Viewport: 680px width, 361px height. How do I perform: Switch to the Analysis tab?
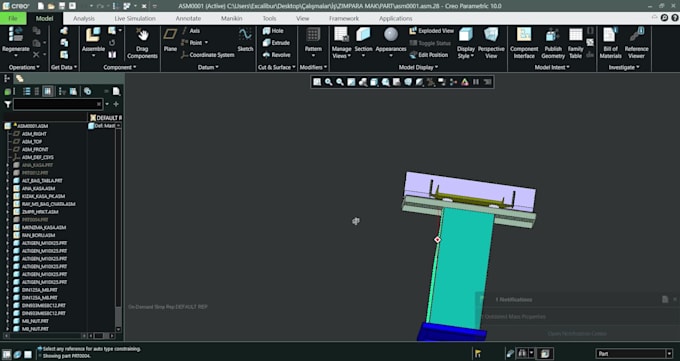click(x=84, y=18)
